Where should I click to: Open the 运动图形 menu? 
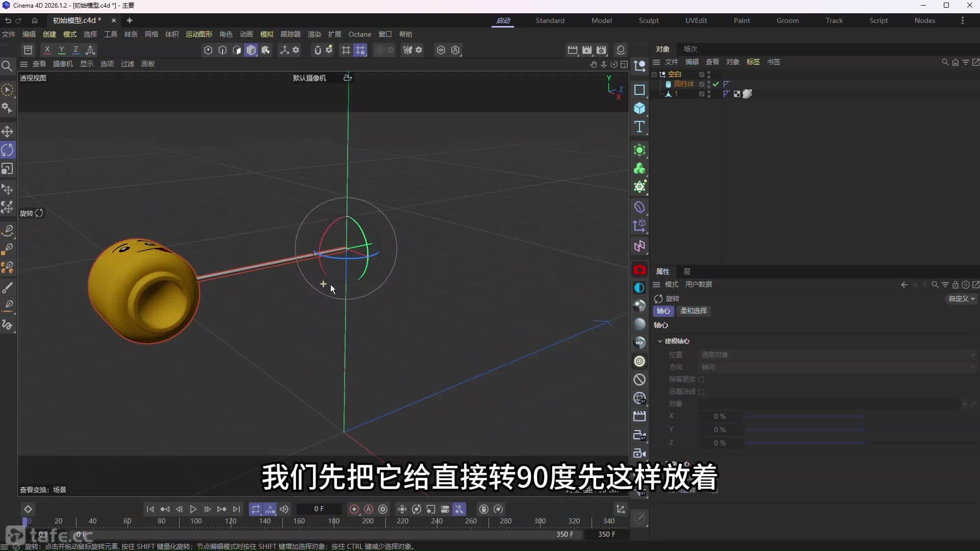tap(199, 34)
